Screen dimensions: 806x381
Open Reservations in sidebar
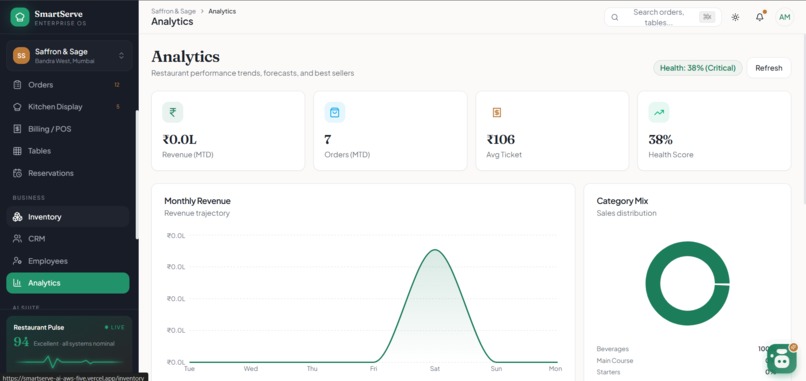coord(68,173)
